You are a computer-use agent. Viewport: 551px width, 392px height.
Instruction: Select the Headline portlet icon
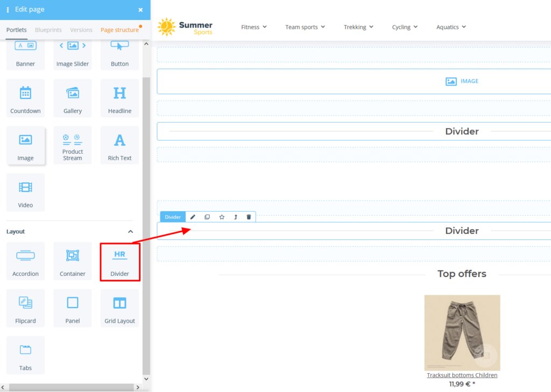coord(119,98)
